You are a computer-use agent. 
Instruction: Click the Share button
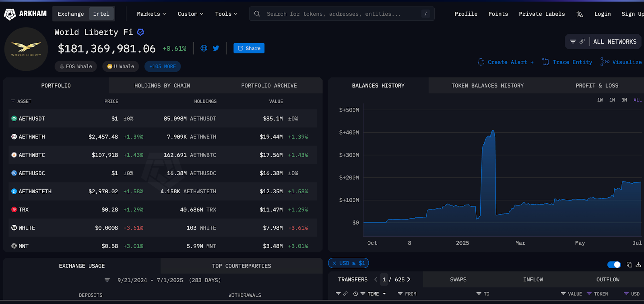click(x=249, y=48)
